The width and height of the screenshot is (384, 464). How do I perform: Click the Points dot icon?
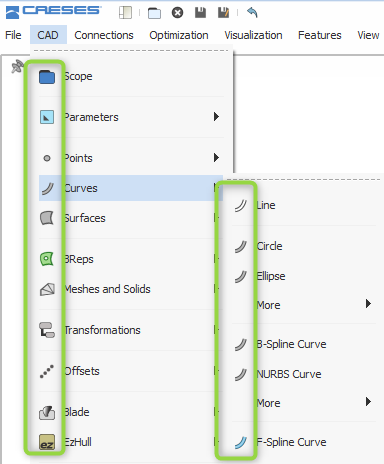(47, 158)
